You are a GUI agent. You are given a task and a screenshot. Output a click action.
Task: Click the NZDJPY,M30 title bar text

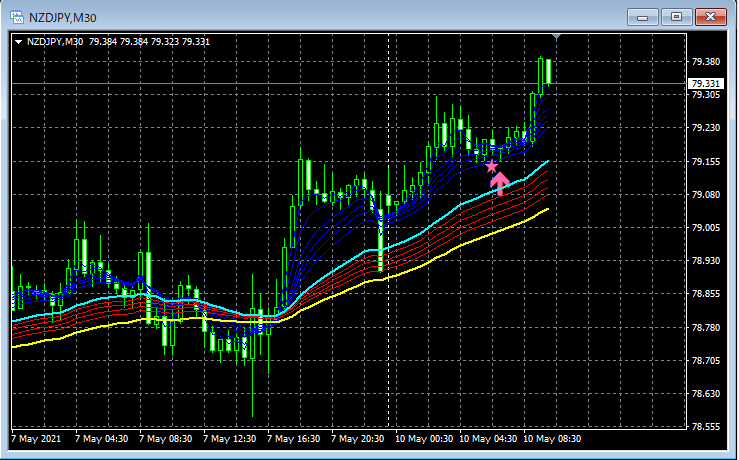63,18
